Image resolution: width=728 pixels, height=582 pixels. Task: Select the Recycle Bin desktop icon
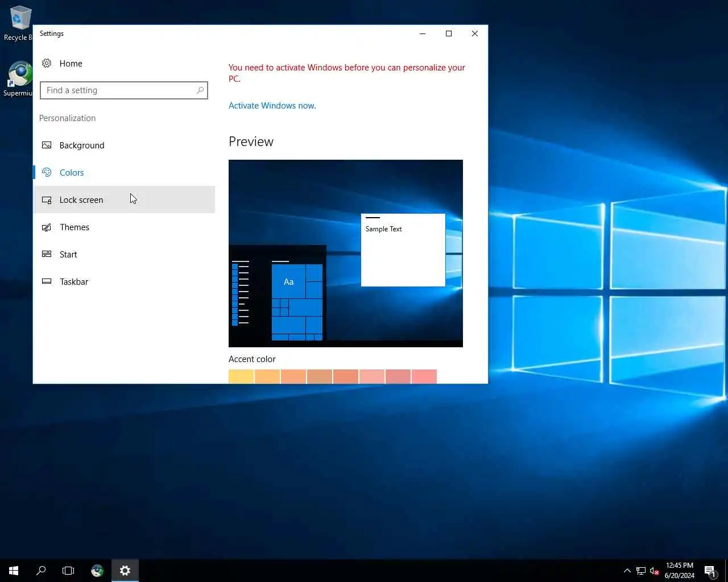[x=19, y=23]
